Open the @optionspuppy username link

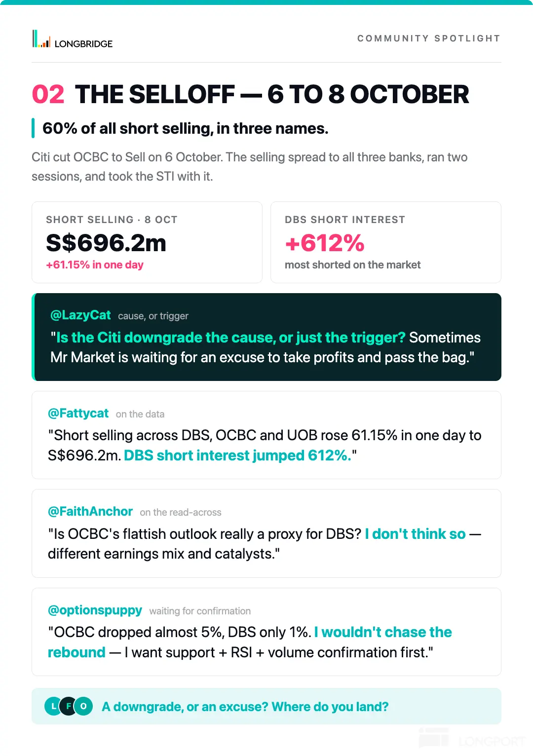[95, 610]
